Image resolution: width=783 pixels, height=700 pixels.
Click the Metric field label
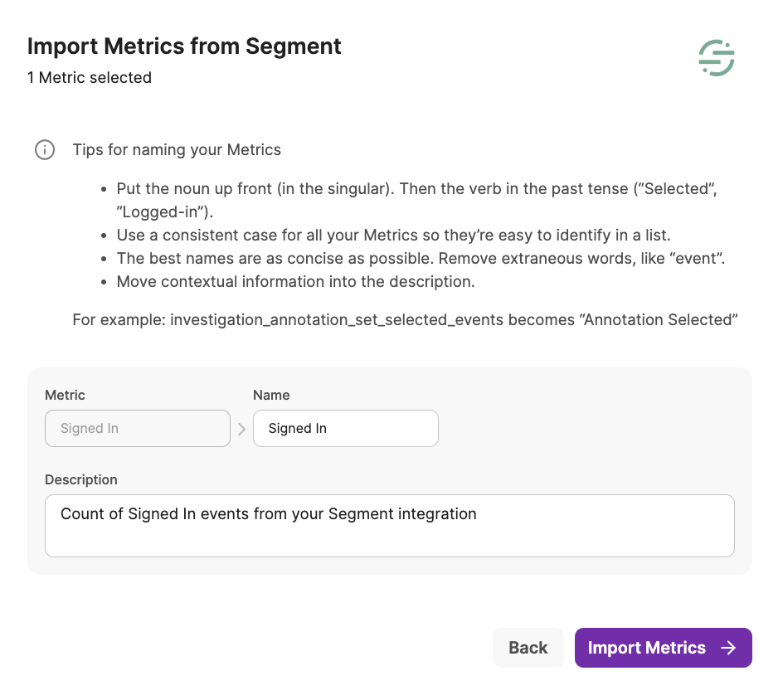pyautogui.click(x=65, y=395)
